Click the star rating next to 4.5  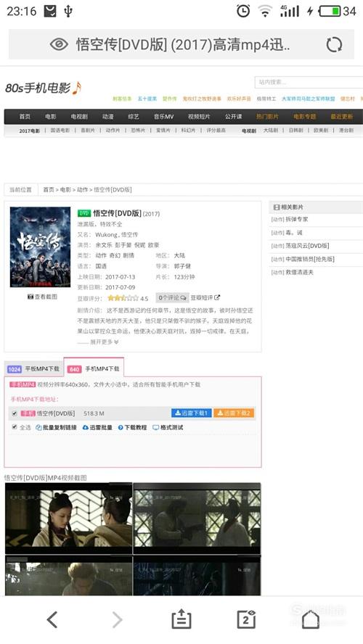[x=123, y=298]
